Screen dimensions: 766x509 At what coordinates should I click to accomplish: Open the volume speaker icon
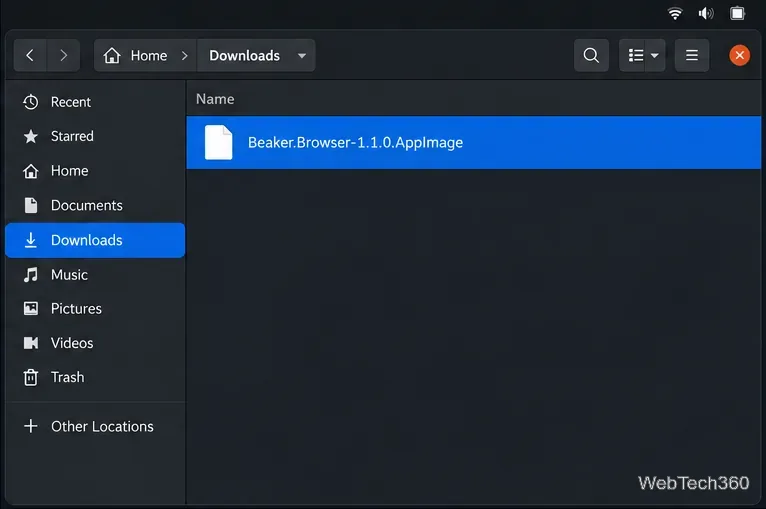(x=706, y=13)
